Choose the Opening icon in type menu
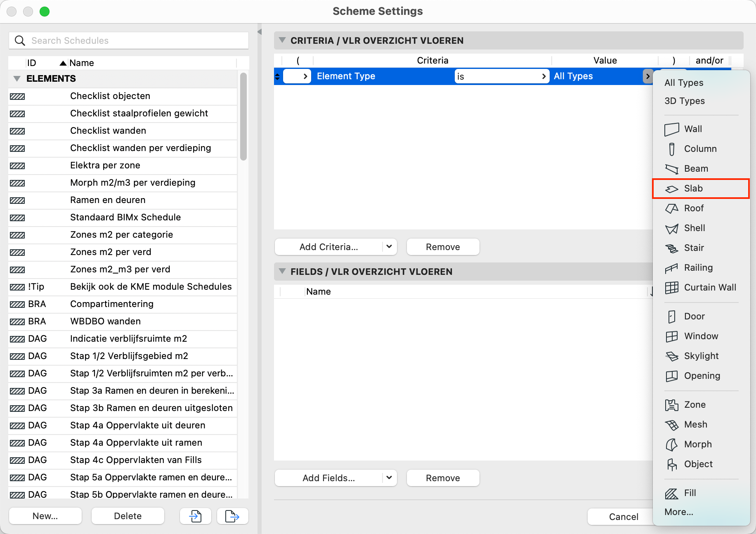The image size is (756, 534). coord(671,376)
